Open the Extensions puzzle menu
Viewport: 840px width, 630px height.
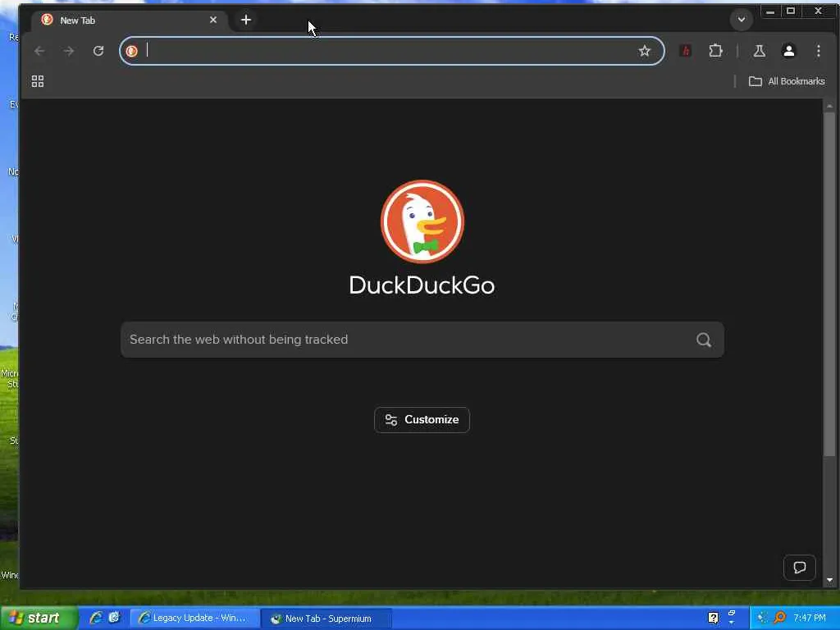[715, 51]
